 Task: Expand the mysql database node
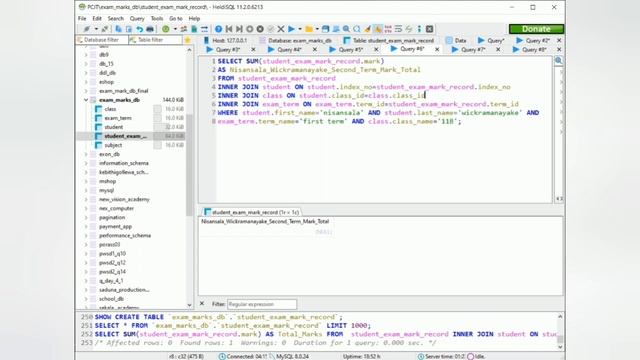click(x=86, y=190)
